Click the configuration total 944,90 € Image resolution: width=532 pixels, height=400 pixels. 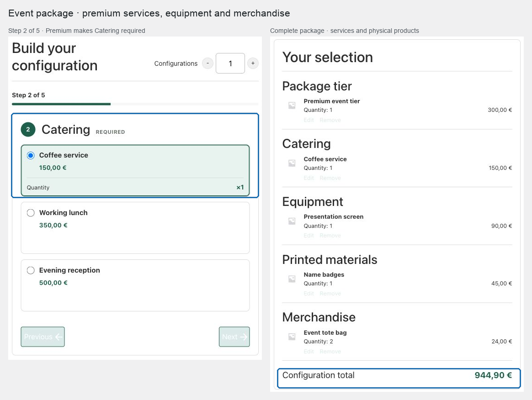click(493, 375)
